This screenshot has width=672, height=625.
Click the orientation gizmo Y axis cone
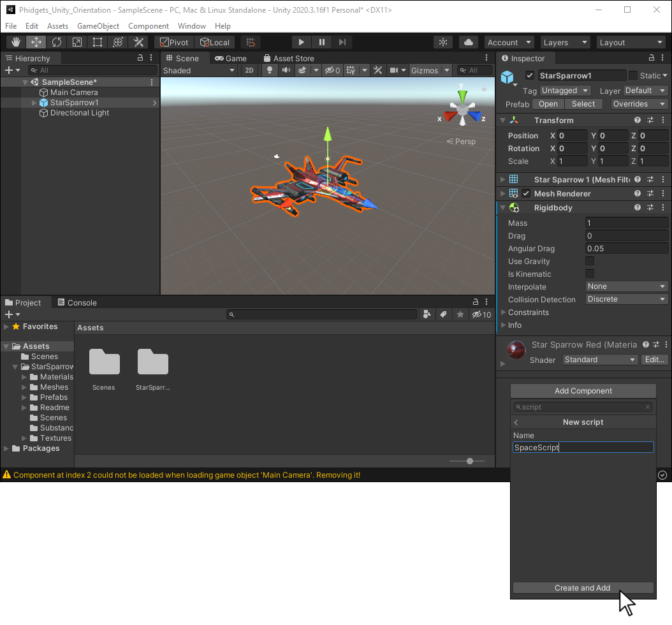tap(462, 95)
